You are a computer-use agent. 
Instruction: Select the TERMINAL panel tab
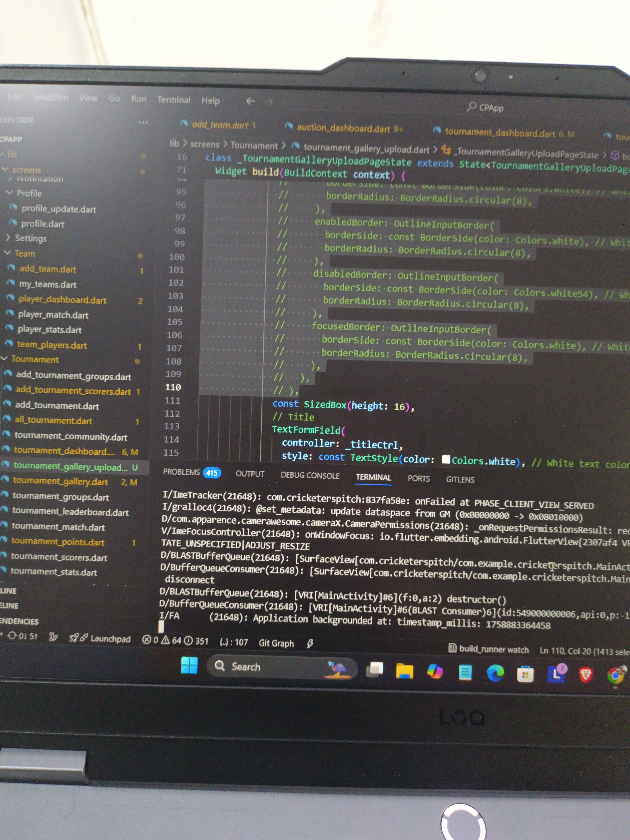coord(373,477)
